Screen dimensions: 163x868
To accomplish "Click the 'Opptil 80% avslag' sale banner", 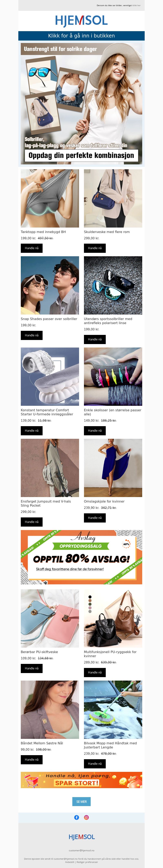I will (x=81, y=557).
